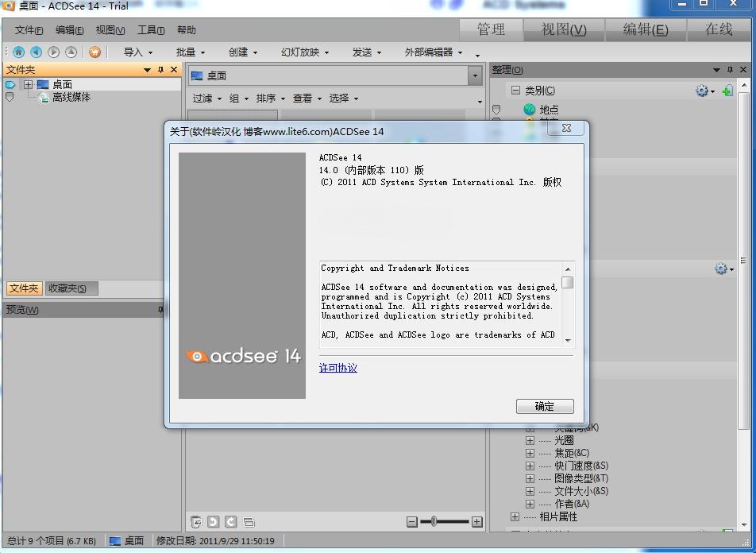The image size is (756, 553).
Task: Expand the 快门速度 tree node
Action: 530,466
